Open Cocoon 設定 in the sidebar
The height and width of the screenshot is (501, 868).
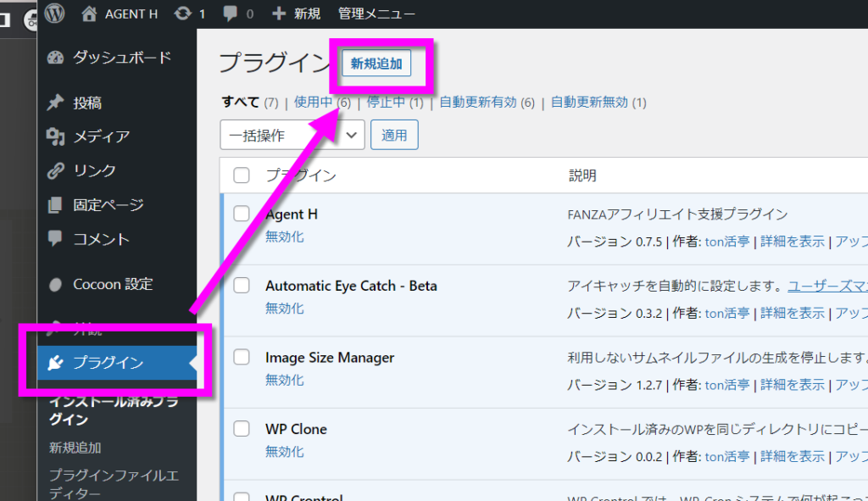[113, 285]
